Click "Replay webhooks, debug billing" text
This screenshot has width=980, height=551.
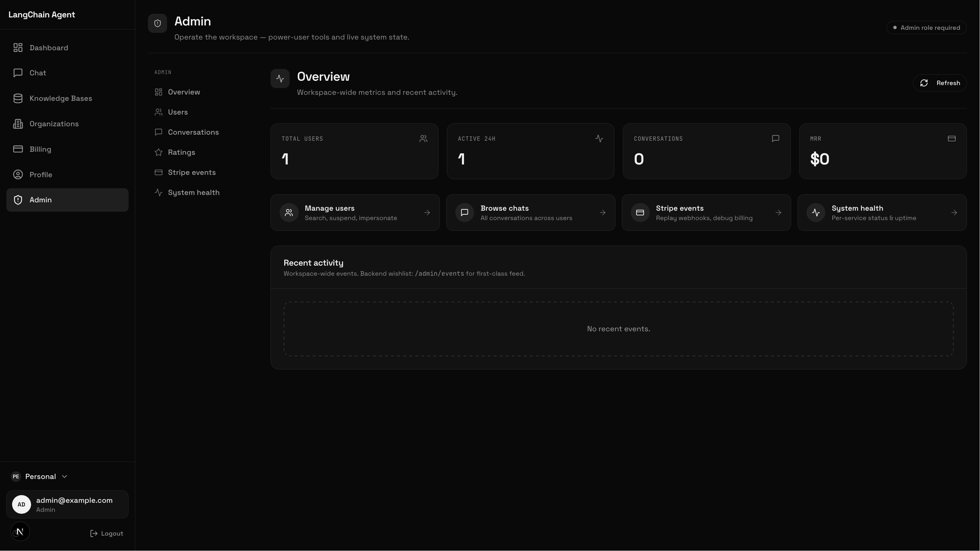(704, 218)
